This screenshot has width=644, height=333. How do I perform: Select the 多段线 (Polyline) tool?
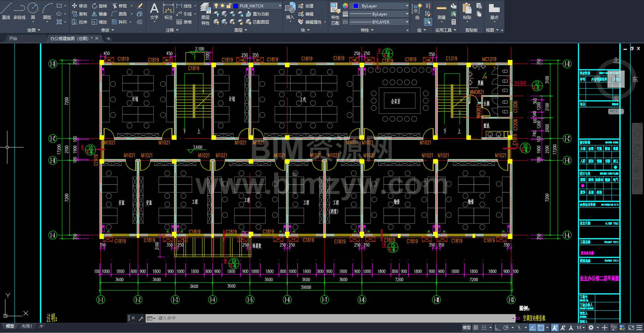point(20,11)
